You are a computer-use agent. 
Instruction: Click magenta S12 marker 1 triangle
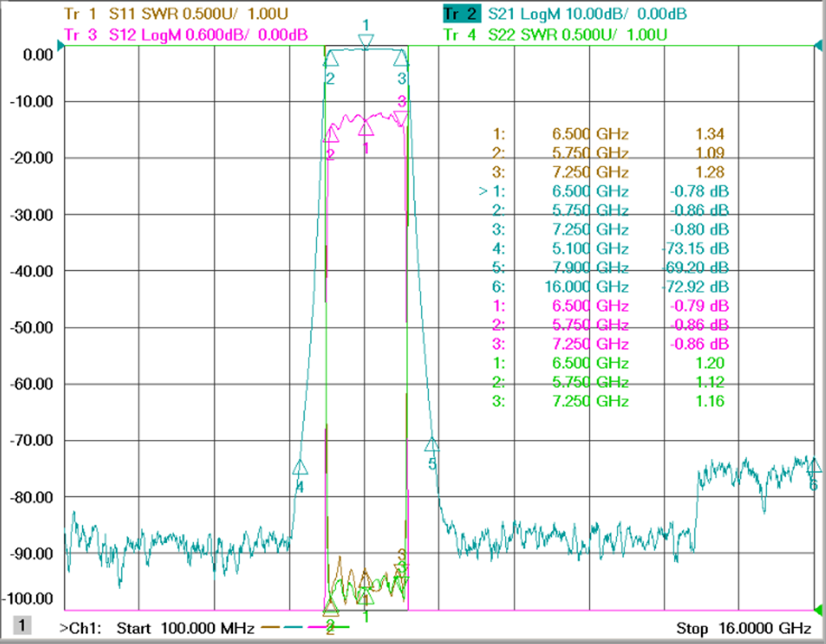[x=365, y=128]
